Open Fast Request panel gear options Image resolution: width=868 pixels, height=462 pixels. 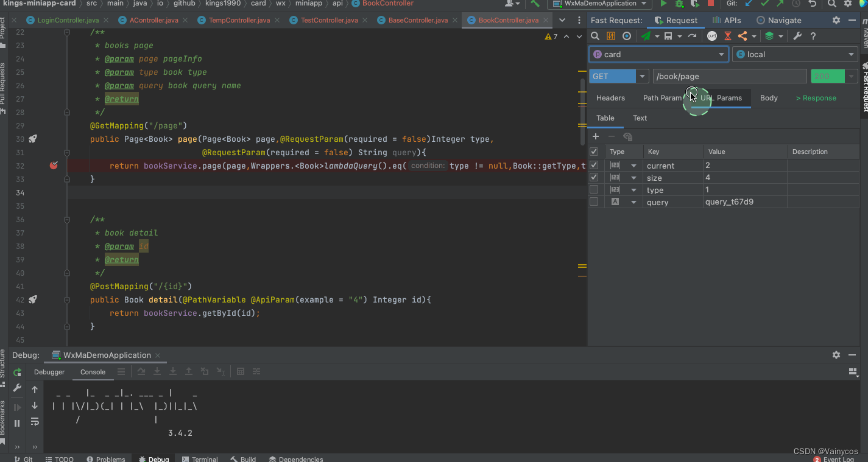tap(836, 20)
